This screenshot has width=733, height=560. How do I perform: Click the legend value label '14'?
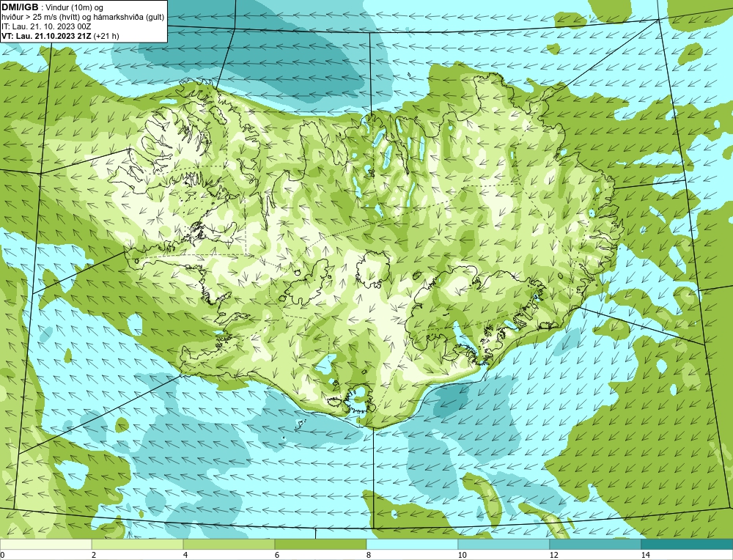(646, 556)
